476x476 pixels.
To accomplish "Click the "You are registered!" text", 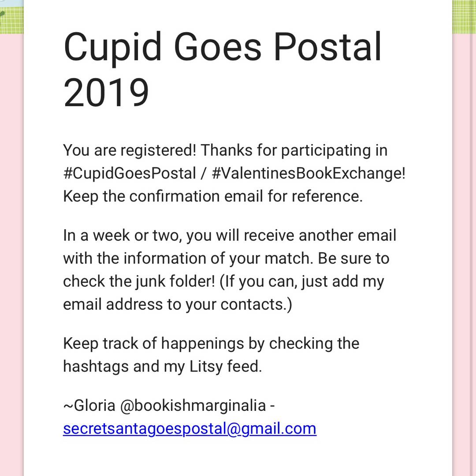I will pyautogui.click(x=129, y=150).
